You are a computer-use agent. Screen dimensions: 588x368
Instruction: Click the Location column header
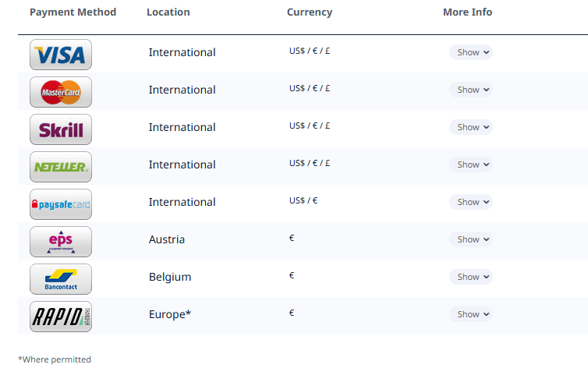(x=168, y=12)
